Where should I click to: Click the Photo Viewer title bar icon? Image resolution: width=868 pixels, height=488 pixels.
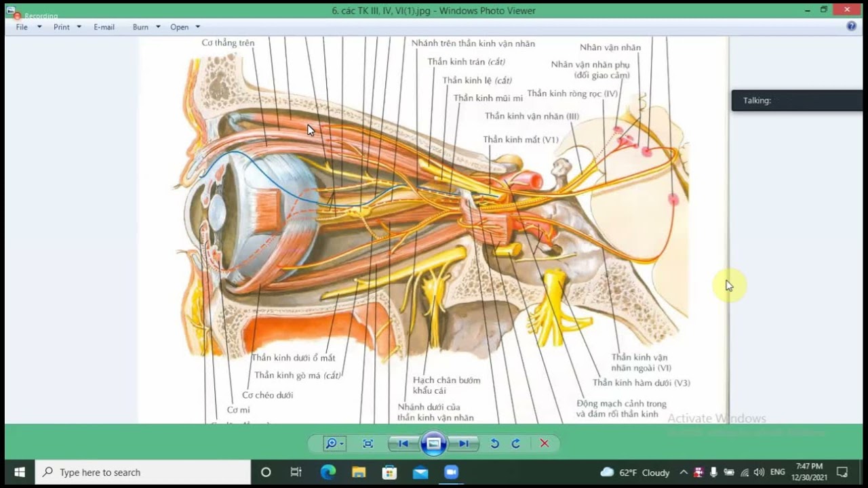click(x=12, y=11)
